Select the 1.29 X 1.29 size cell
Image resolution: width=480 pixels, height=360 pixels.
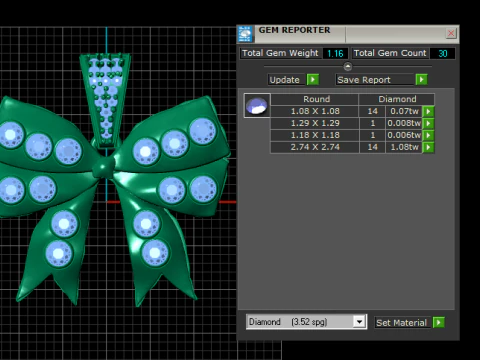[x=315, y=123]
